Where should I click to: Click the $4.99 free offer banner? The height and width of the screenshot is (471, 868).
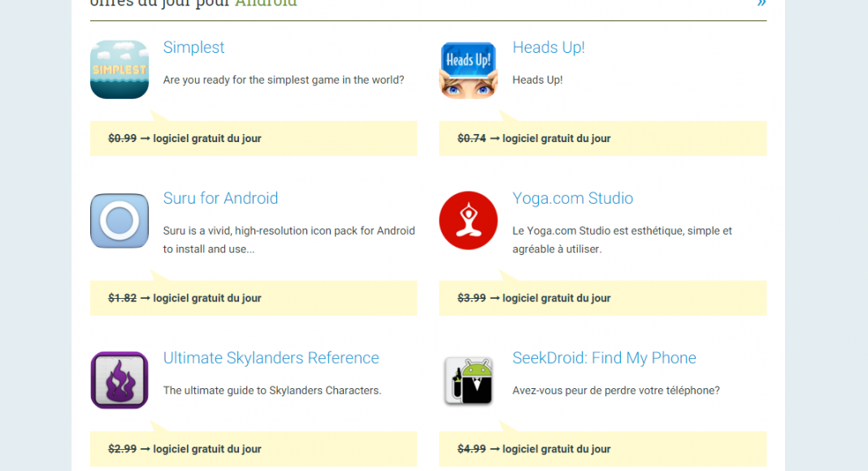coord(603,449)
